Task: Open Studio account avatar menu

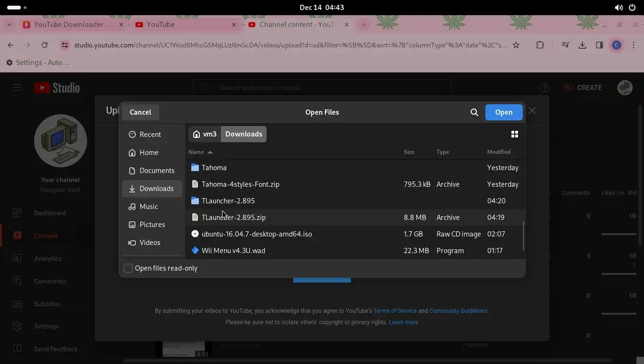Action: tap(625, 88)
